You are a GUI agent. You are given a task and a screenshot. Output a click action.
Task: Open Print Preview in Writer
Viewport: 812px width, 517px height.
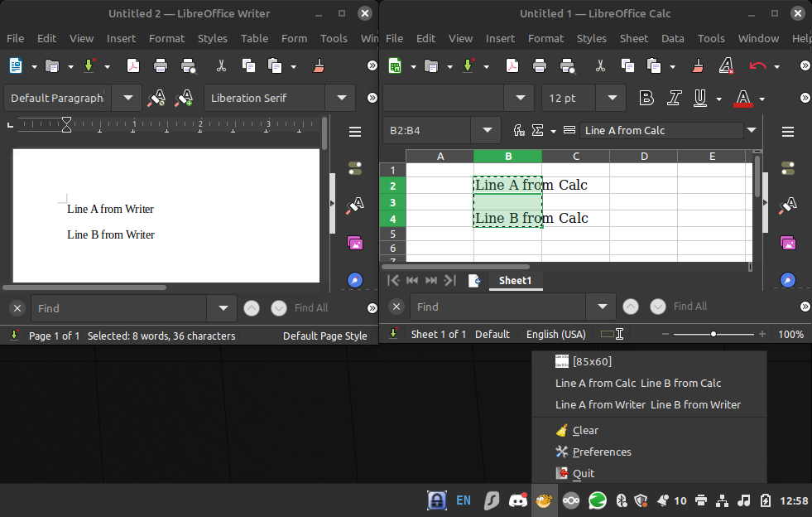[x=188, y=65]
